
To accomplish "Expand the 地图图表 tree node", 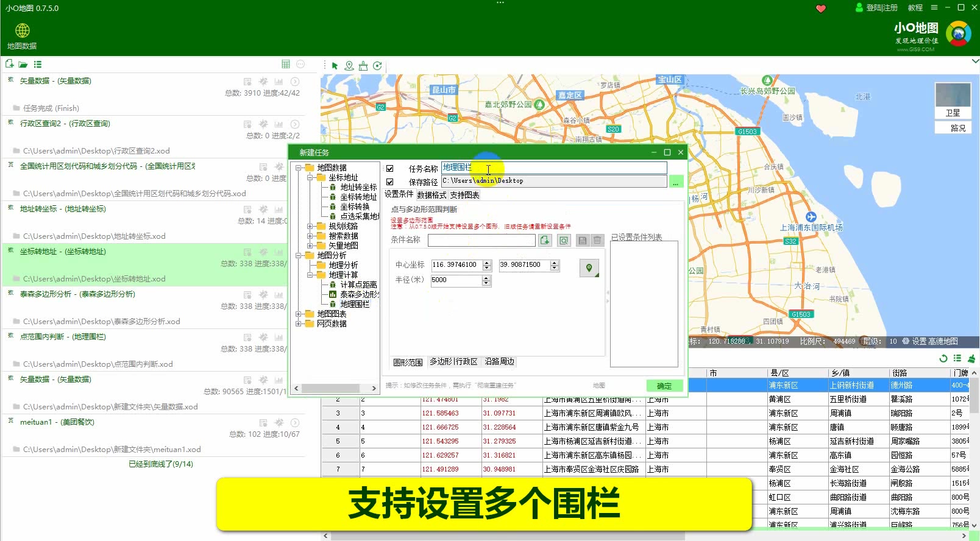I will pyautogui.click(x=299, y=314).
